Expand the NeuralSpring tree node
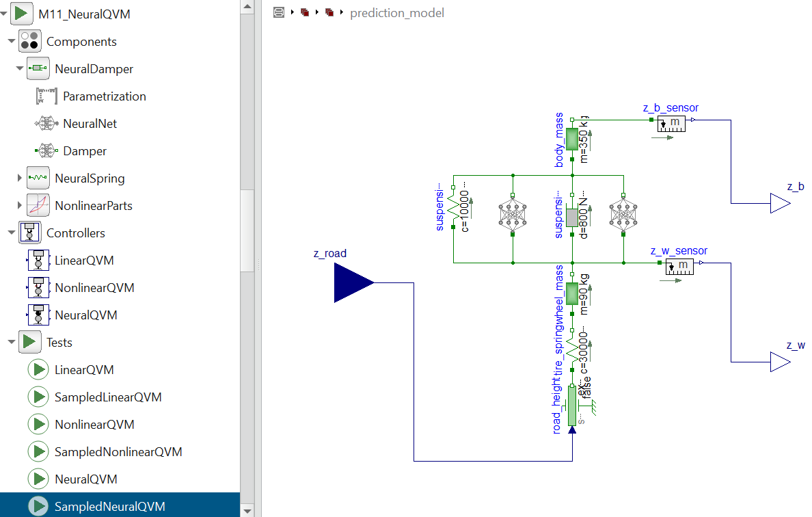Viewport: 812px width, 517px height. pos(20,178)
